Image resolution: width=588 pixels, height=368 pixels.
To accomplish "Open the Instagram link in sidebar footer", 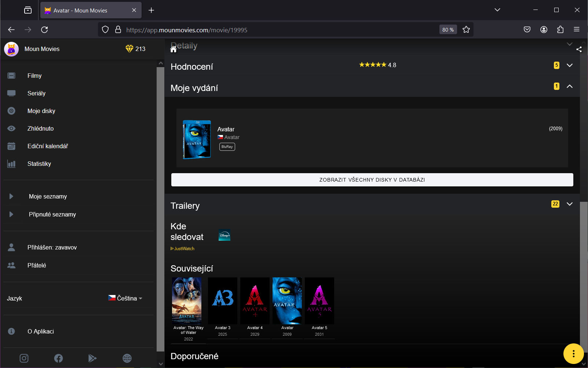I will click(x=24, y=358).
